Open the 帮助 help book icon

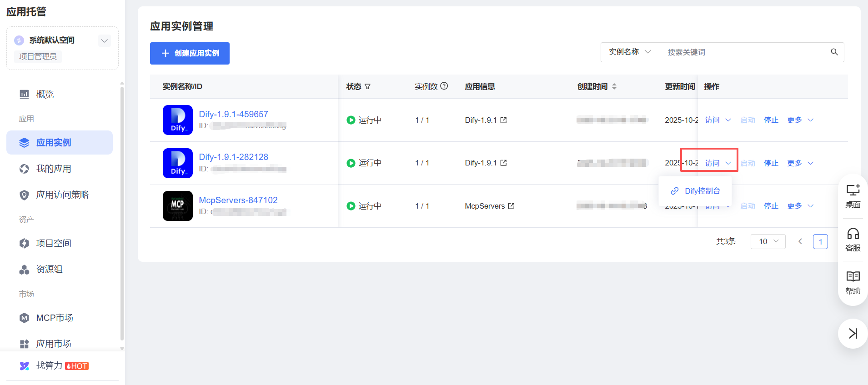853,282
